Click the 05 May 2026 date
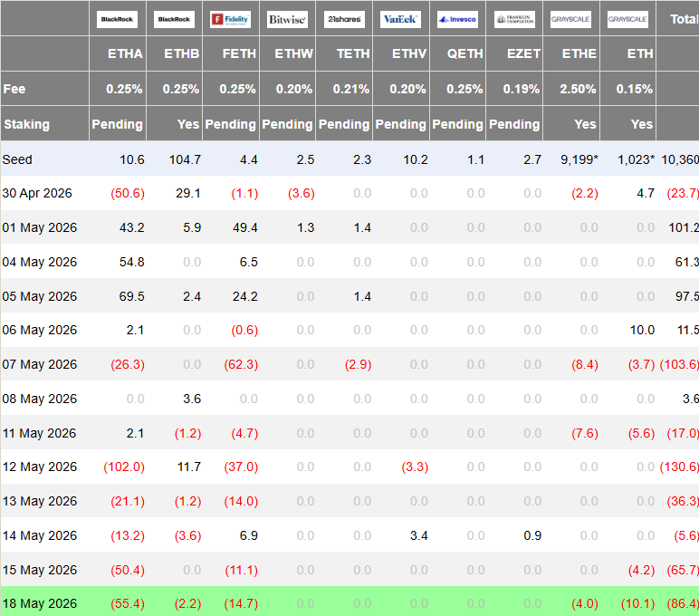Screen dimensions: 699x616 pos(40,296)
